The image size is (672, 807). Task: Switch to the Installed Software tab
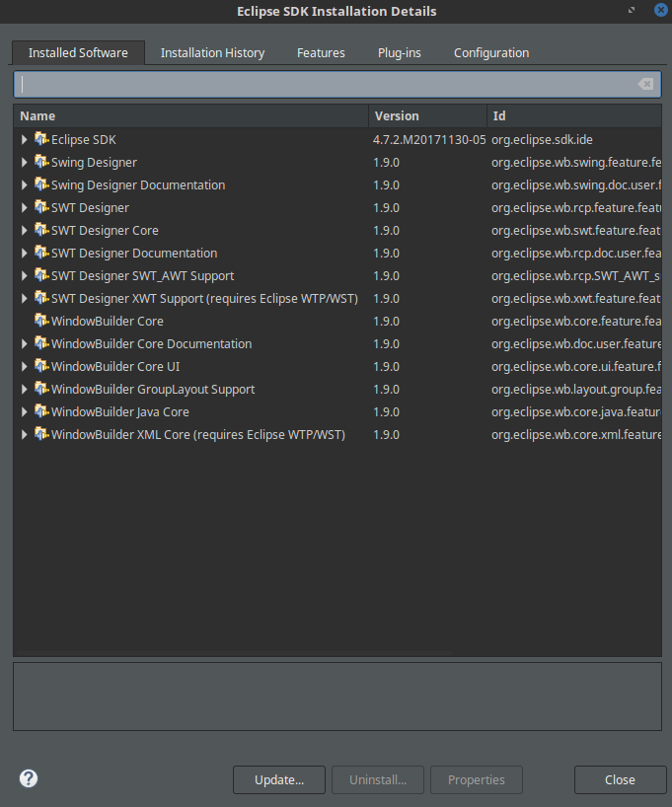(78, 52)
